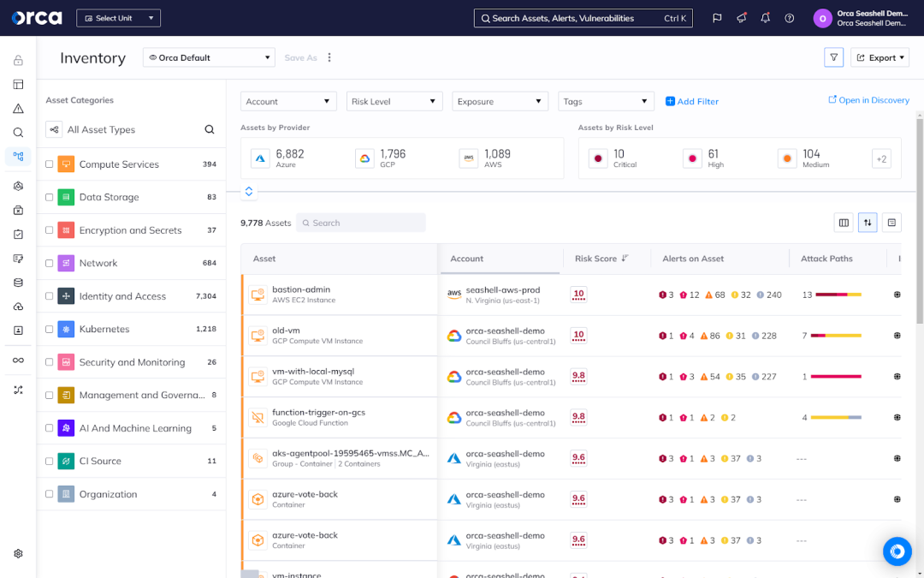The height and width of the screenshot is (578, 924).
Task: Open the shuffle-arrows icon in sidebar
Action: coord(18,390)
